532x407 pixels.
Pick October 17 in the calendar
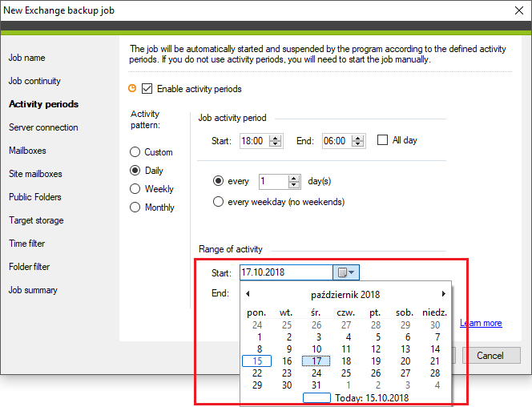316,361
